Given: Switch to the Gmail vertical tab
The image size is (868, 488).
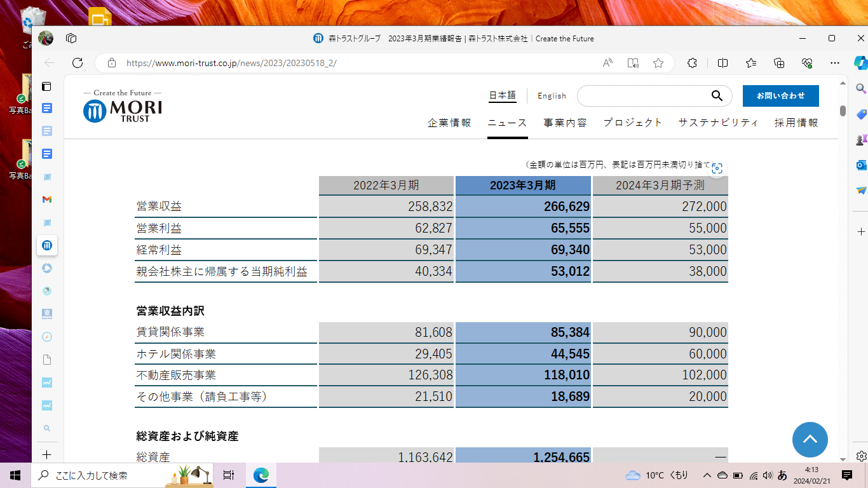Looking at the screenshot, I should [46, 200].
